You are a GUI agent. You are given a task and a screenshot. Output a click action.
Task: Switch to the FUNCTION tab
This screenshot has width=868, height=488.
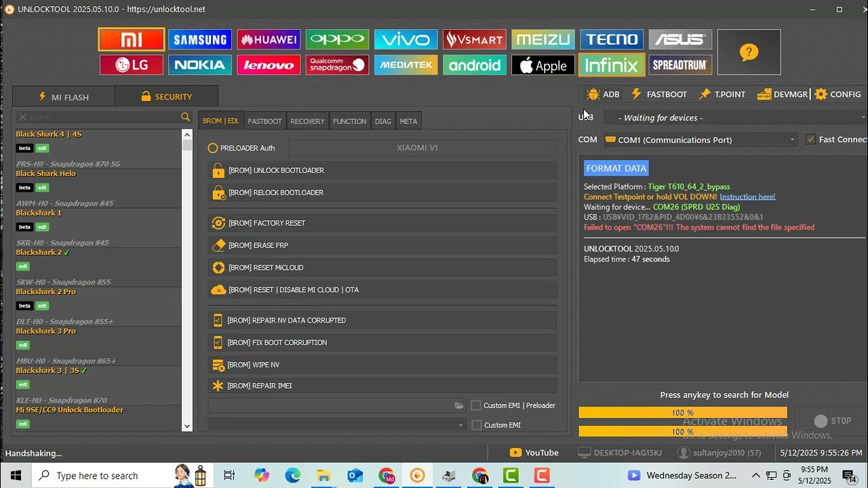[350, 121]
